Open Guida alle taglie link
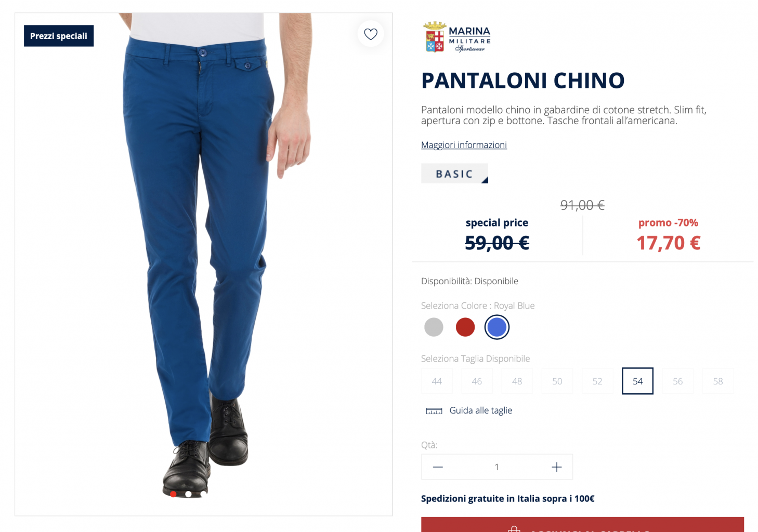 pos(481,410)
